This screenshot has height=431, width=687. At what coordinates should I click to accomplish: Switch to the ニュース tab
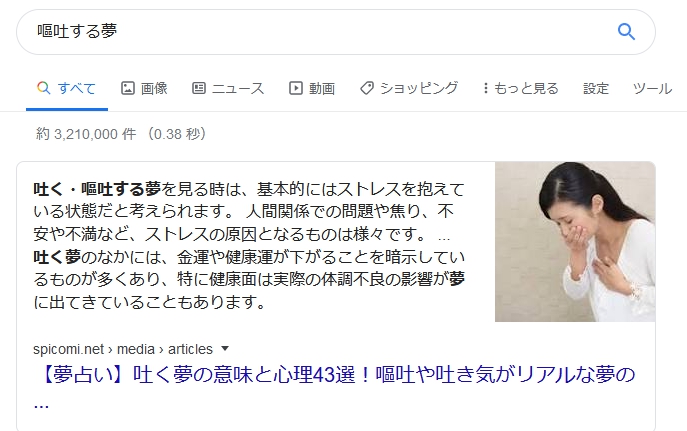tap(228, 88)
